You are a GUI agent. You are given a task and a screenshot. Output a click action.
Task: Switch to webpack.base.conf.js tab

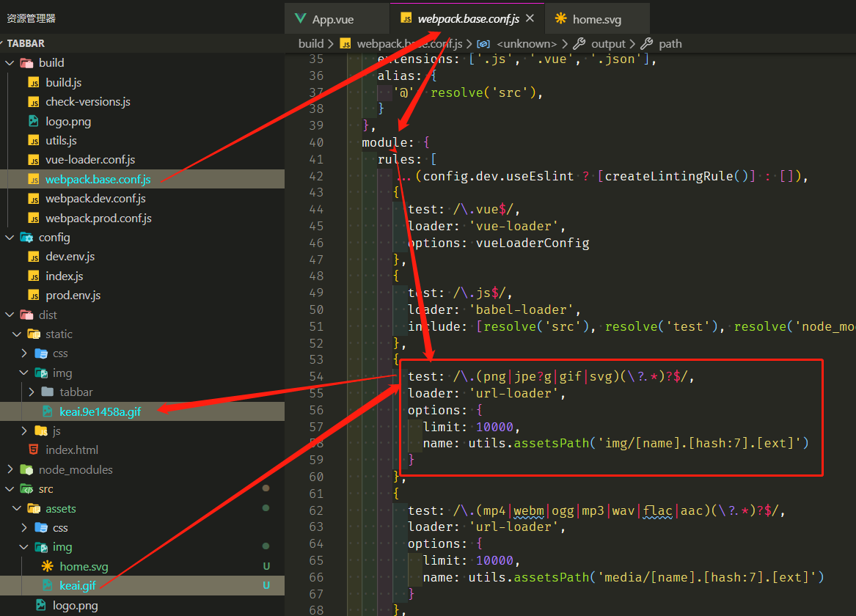(x=468, y=18)
